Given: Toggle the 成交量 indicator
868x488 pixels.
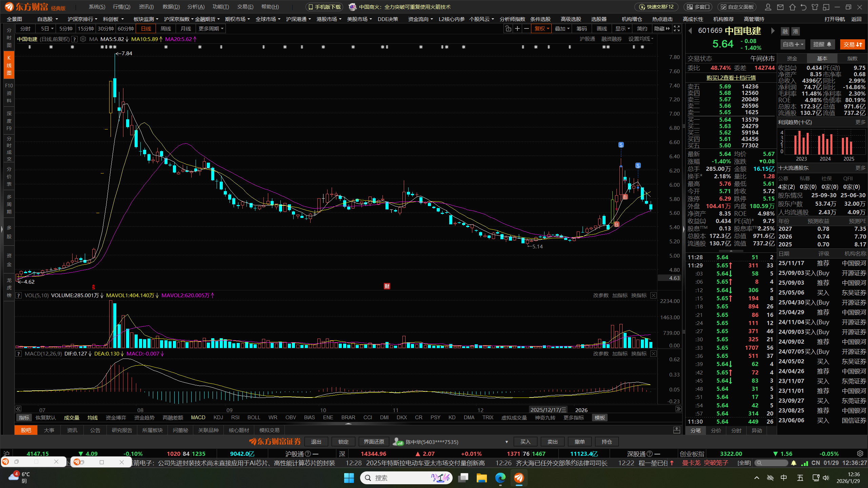Looking at the screenshot, I should coord(71,418).
